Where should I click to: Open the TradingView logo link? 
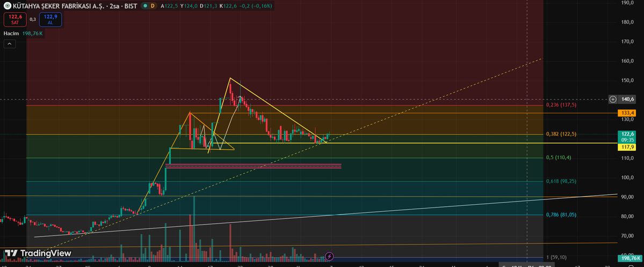[x=38, y=254]
